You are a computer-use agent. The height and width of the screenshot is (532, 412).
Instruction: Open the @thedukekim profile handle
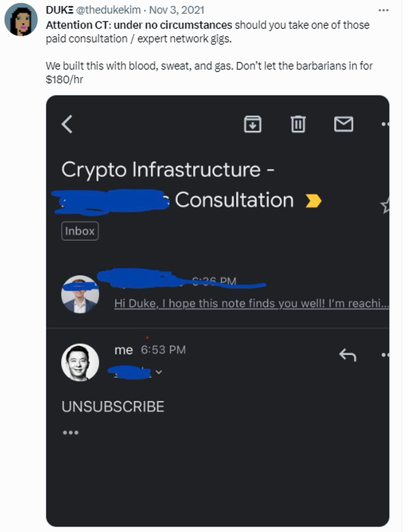click(x=108, y=10)
